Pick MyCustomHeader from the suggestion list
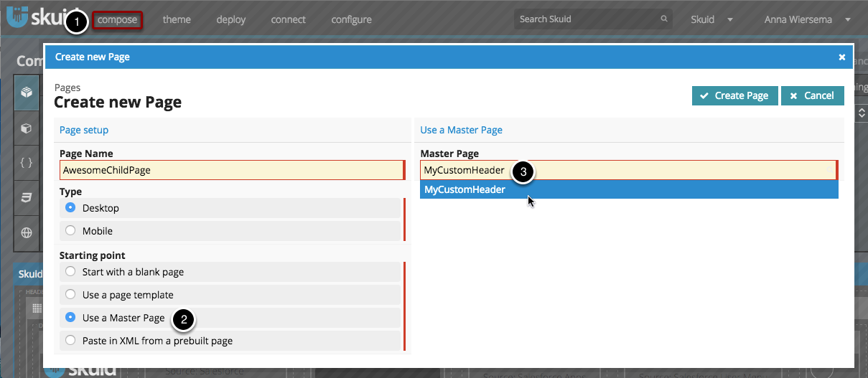The image size is (868, 378). (465, 190)
